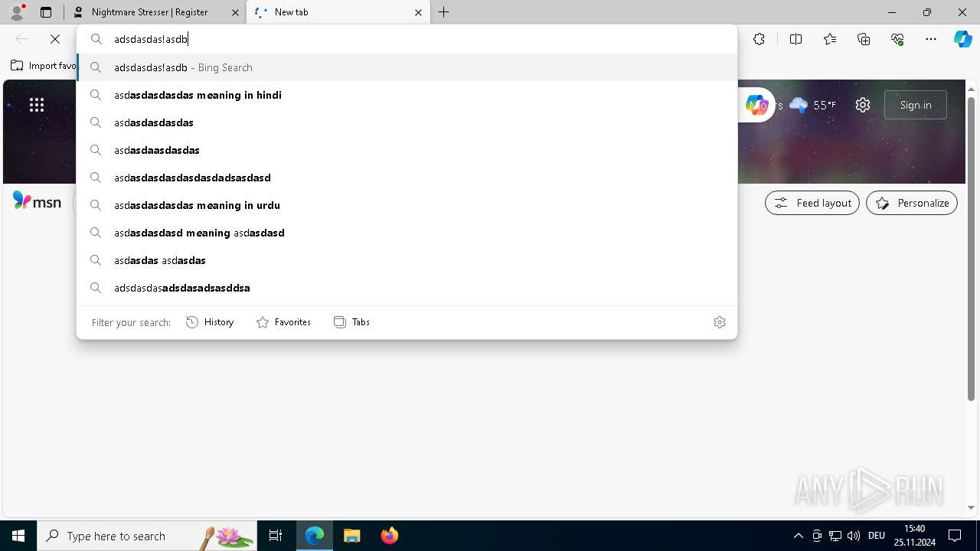Expand hidden system tray icons
Screen dimensions: 980x551
pos(799,536)
